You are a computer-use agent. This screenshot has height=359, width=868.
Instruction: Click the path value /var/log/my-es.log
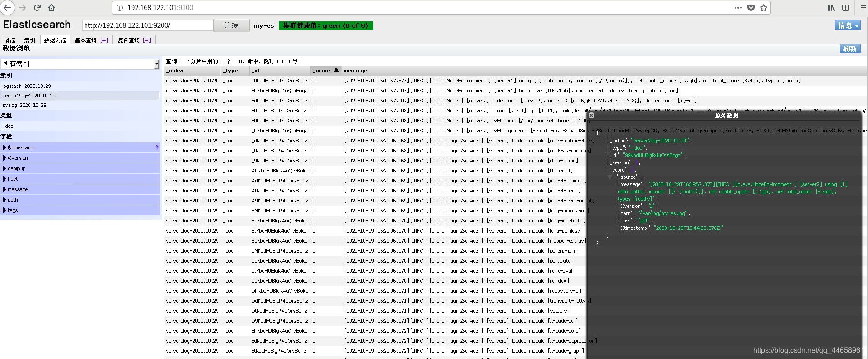[663, 213]
